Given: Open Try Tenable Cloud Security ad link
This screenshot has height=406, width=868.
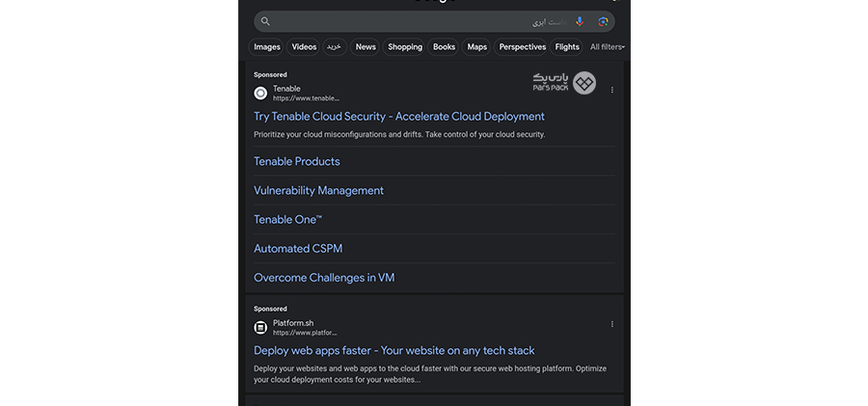Looking at the screenshot, I should [x=399, y=117].
